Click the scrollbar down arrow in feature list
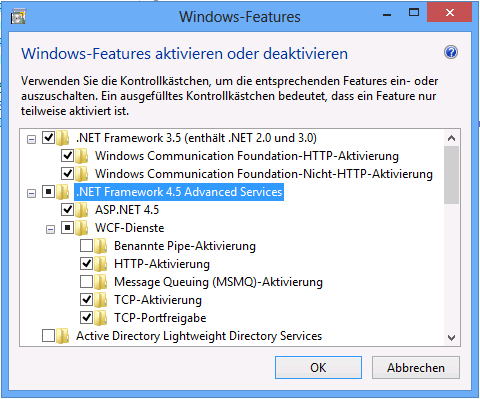The image size is (480, 399). [452, 338]
